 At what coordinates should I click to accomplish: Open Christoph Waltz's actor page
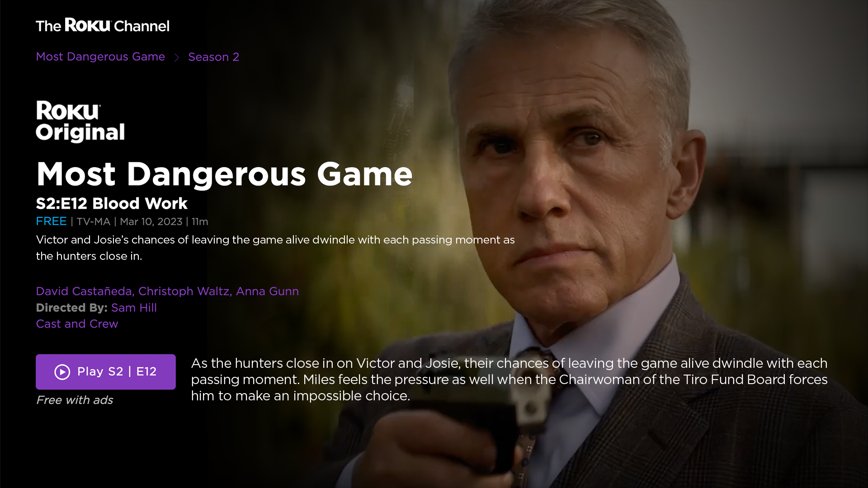pyautogui.click(x=184, y=291)
